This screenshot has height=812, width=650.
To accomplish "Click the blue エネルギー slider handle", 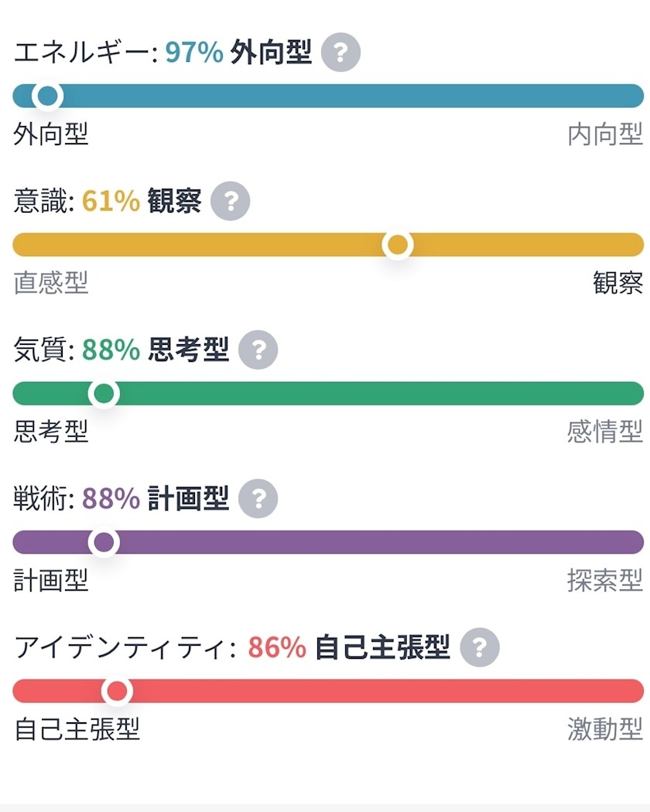I will pos(48,96).
